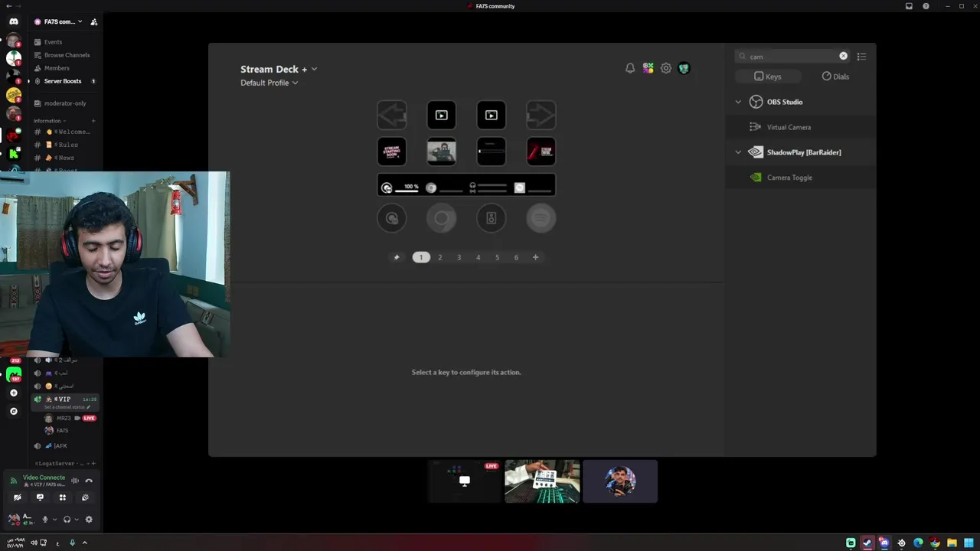
Task: Open the voice Activities button
Action: (x=63, y=497)
